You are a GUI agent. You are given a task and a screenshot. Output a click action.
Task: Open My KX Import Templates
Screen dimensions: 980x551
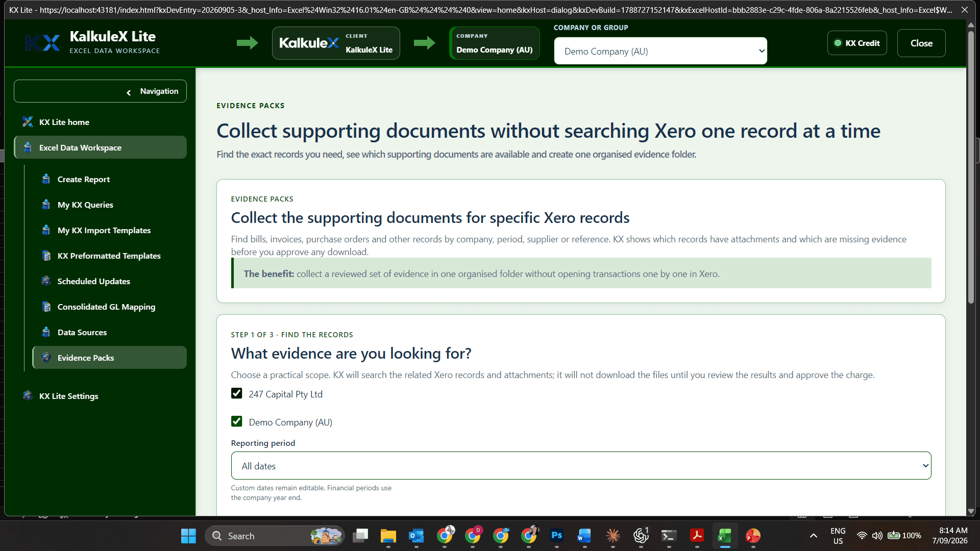104,230
